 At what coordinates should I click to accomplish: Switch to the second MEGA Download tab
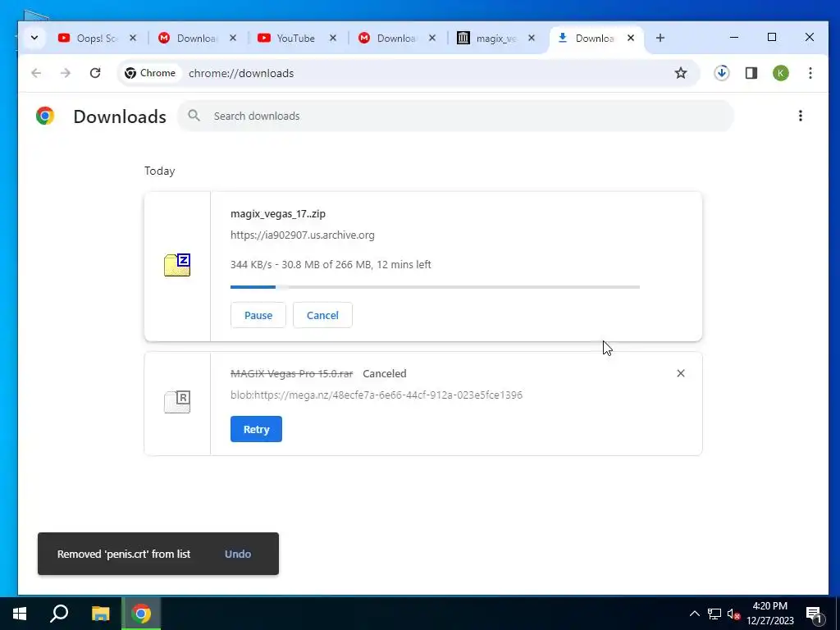pos(388,38)
